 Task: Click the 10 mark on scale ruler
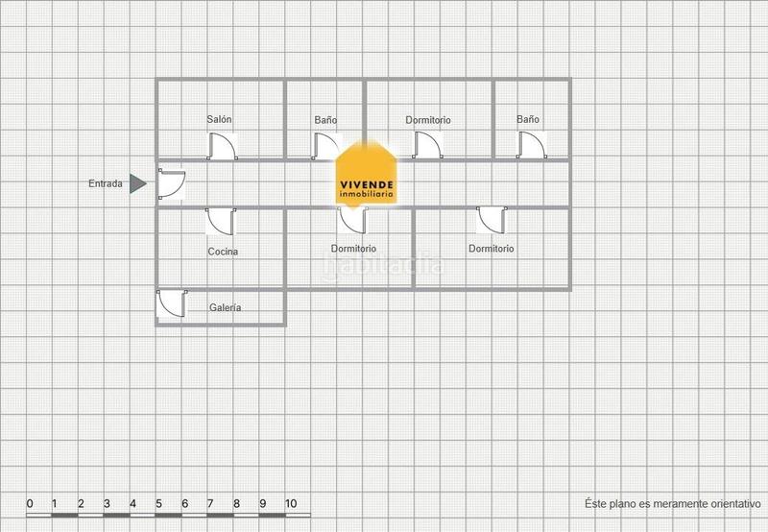click(x=291, y=503)
